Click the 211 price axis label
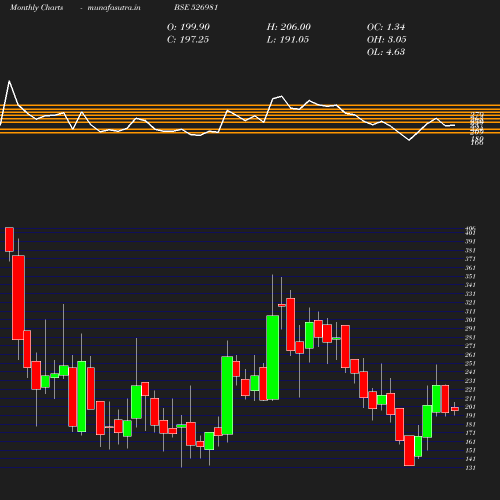This screenshot has height=500, width=500. 470,398
